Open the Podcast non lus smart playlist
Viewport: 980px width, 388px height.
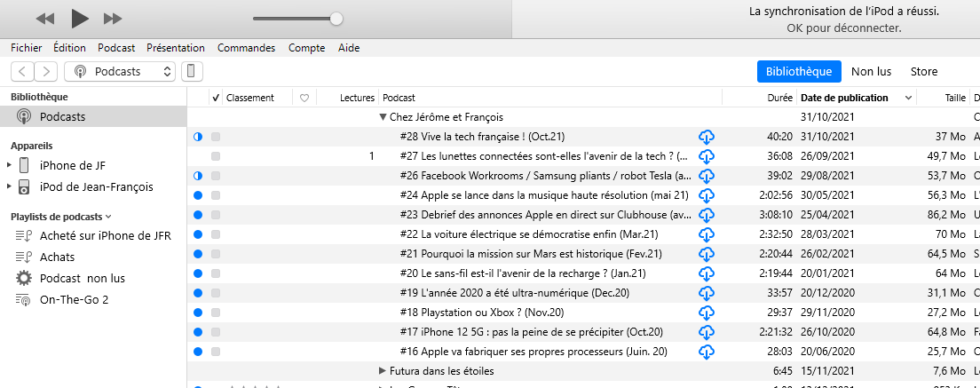point(82,278)
